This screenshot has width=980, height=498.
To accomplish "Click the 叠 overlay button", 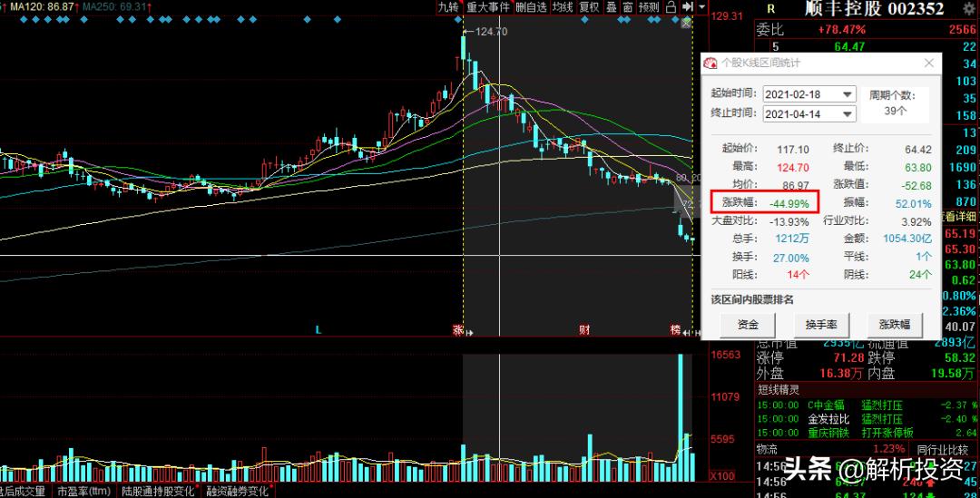I will point(612,7).
